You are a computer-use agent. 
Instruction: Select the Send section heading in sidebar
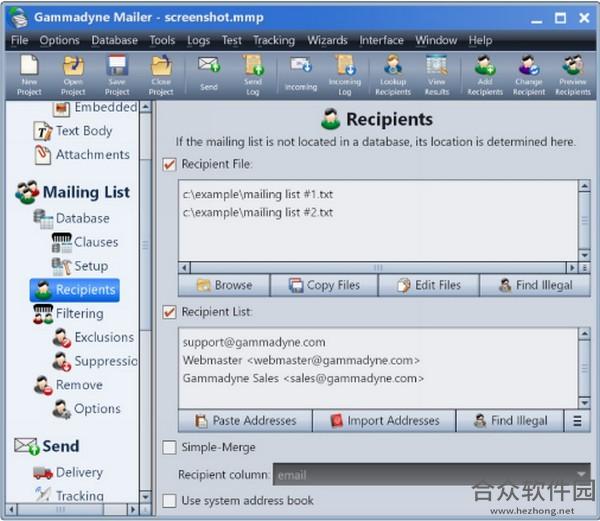(47, 446)
